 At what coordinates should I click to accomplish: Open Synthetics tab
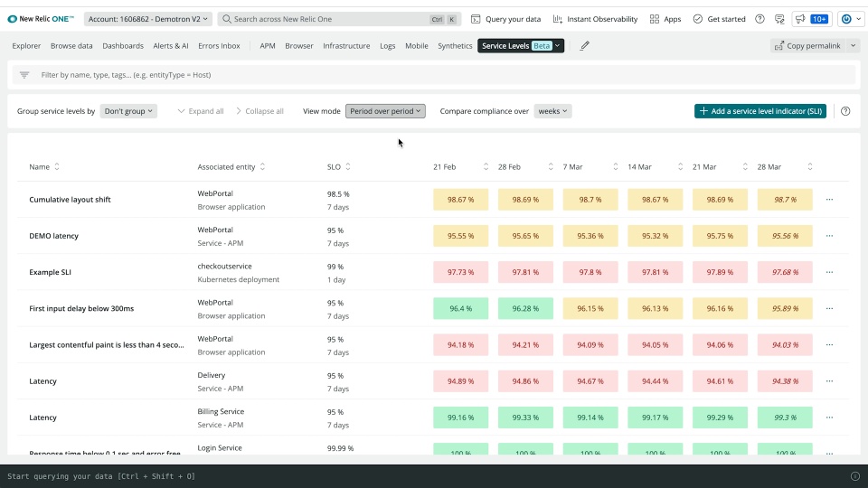(x=455, y=46)
